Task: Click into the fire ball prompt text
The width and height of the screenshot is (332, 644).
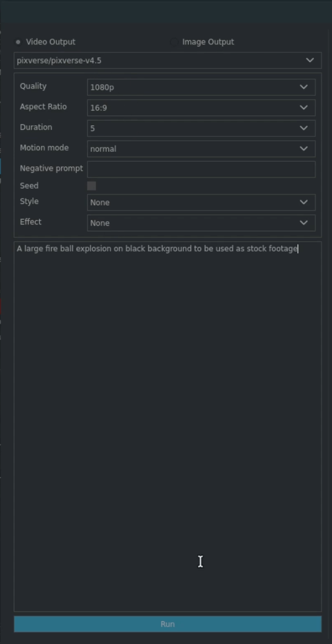Action: (157, 249)
